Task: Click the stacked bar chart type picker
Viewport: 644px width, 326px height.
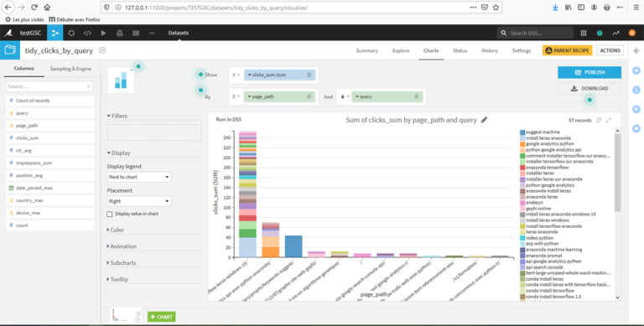Action: coord(121,80)
